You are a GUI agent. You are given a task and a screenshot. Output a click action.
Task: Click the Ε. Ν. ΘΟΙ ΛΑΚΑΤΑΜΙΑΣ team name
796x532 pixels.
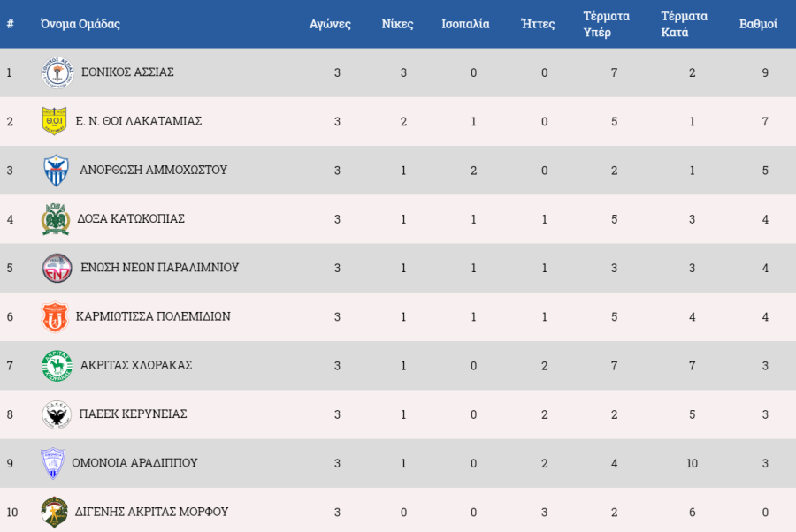click(139, 121)
